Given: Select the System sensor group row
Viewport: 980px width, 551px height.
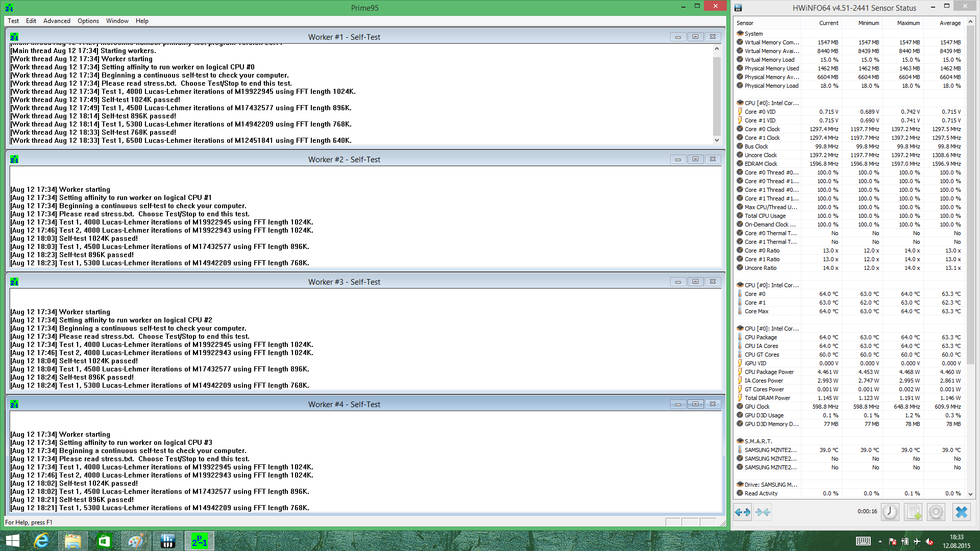Looking at the screenshot, I should (849, 34).
